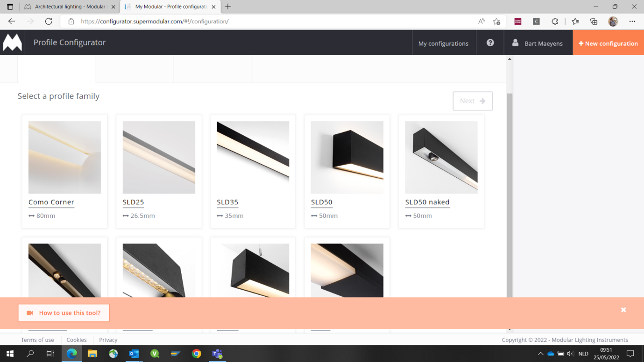Click the scrollbar up arrow

[x=510, y=59]
